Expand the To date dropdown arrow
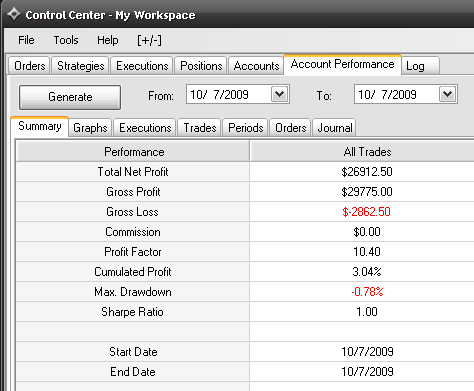Image resolution: width=474 pixels, height=391 pixels. click(x=447, y=95)
